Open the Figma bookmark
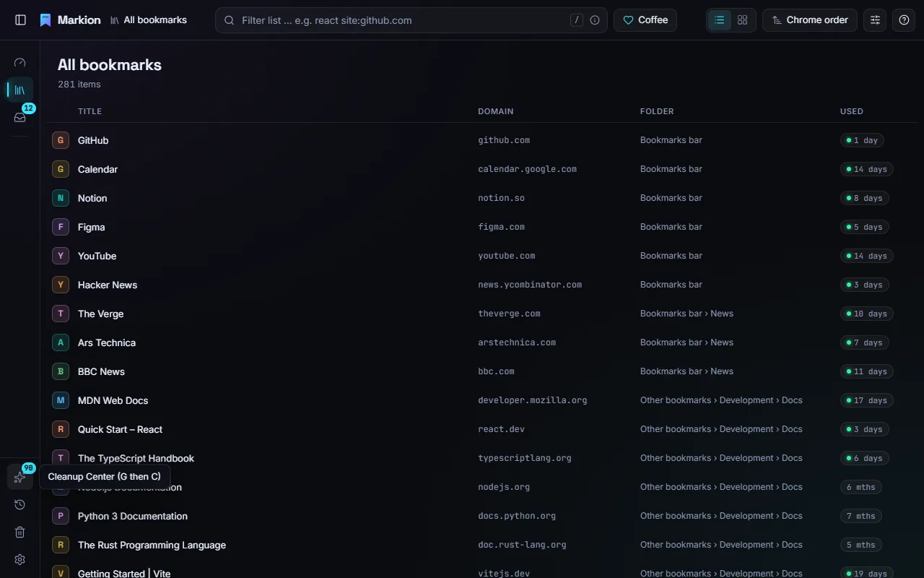 91,227
